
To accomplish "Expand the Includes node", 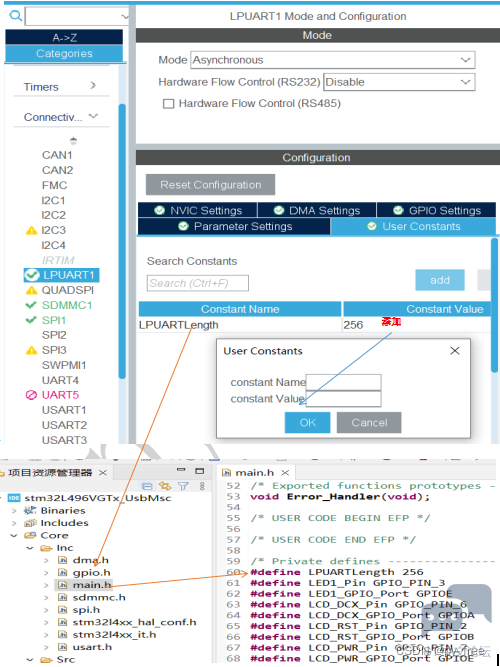I will pos(14,523).
